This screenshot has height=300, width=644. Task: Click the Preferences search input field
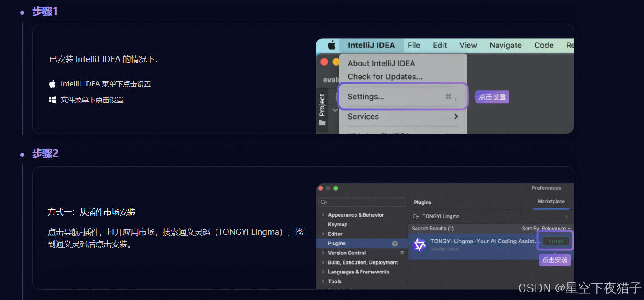coord(361,202)
